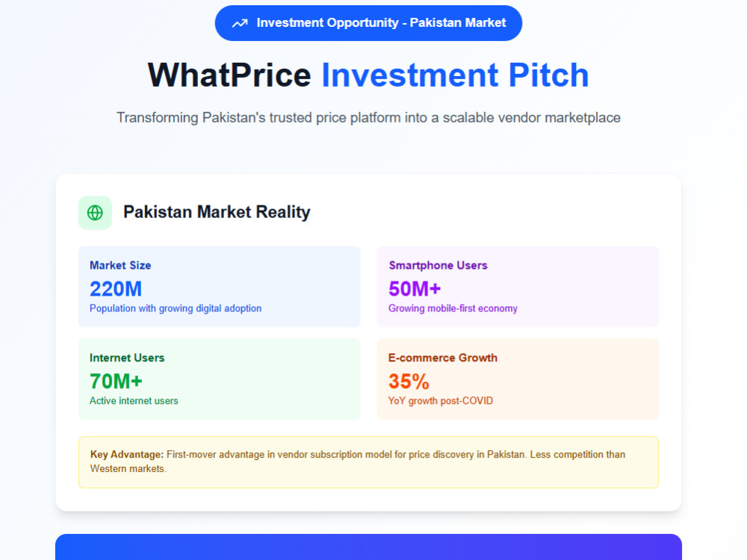Click the Investment Opportunity - Pakistan Market badge
The height and width of the screenshot is (560, 747).
[368, 23]
